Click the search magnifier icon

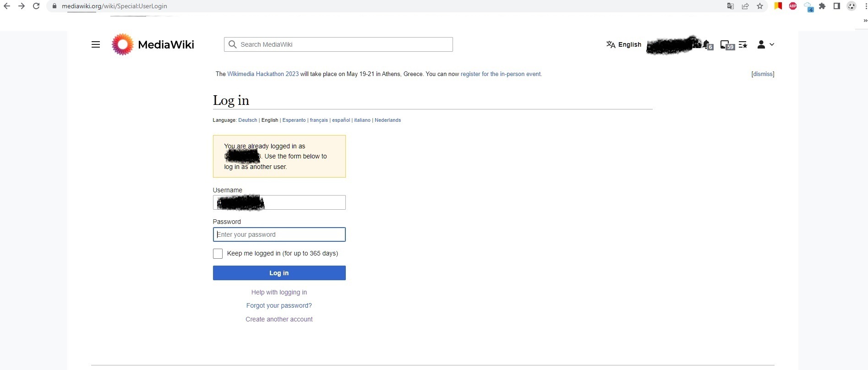(233, 44)
